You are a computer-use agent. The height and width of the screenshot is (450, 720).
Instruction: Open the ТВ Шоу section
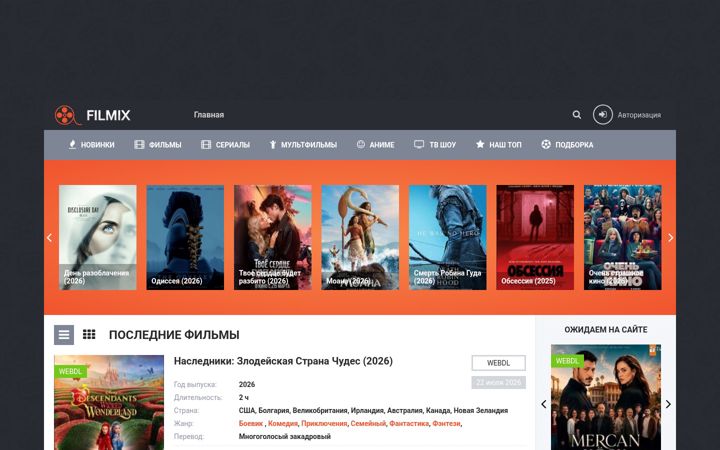click(x=443, y=145)
